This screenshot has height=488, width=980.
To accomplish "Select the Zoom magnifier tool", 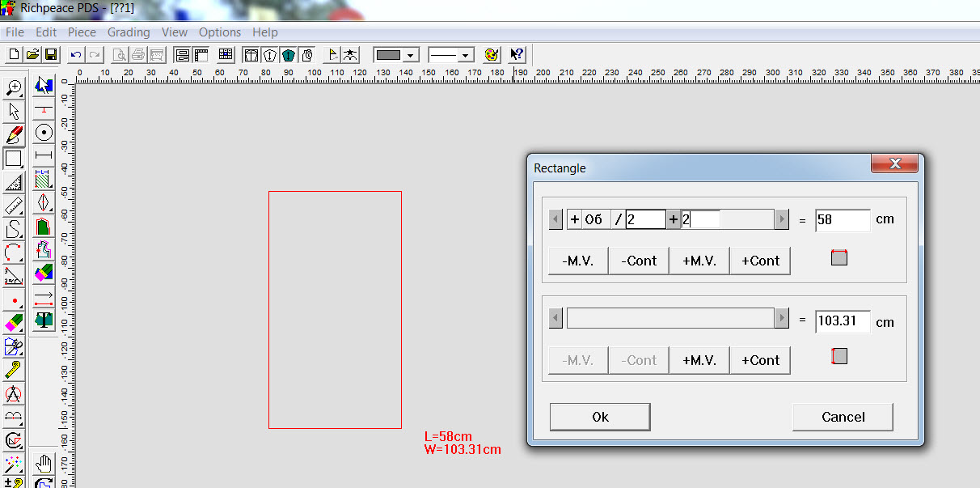I will point(14,87).
